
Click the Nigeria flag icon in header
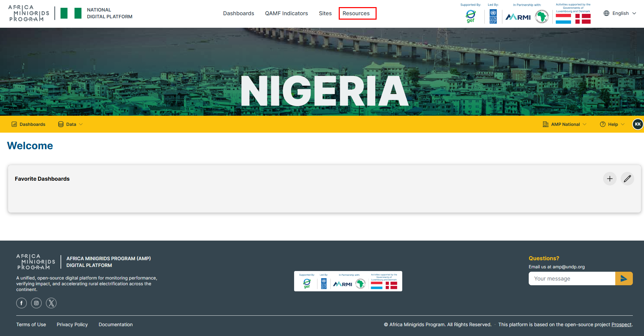pos(71,13)
